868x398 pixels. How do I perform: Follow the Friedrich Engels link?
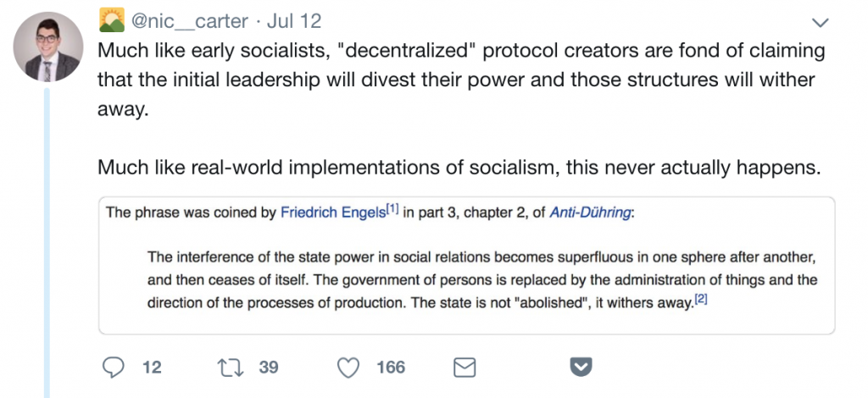click(x=331, y=213)
